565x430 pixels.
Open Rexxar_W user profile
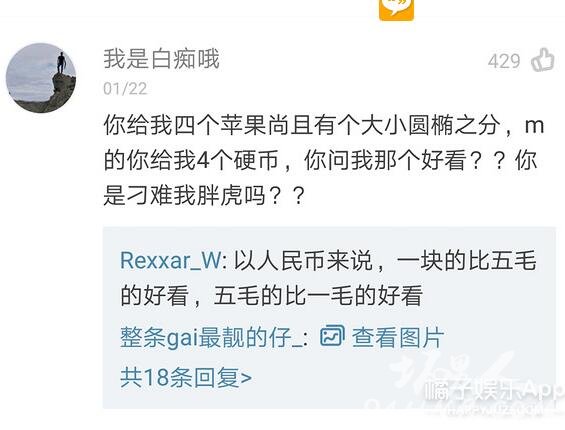coord(170,260)
